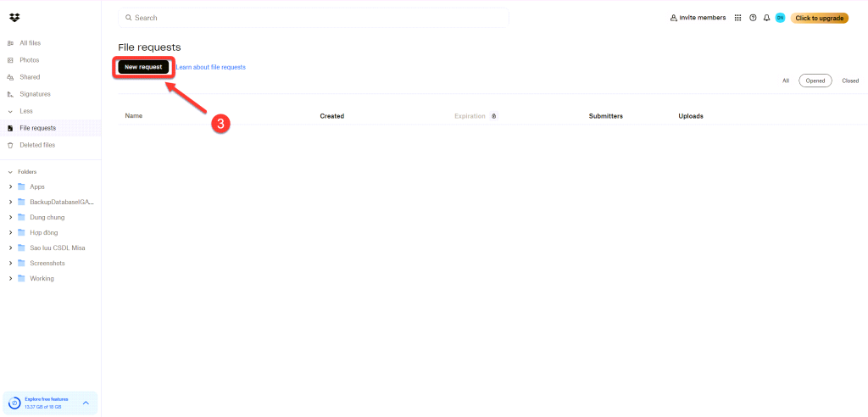Click the Expiration column info icon

tap(494, 116)
